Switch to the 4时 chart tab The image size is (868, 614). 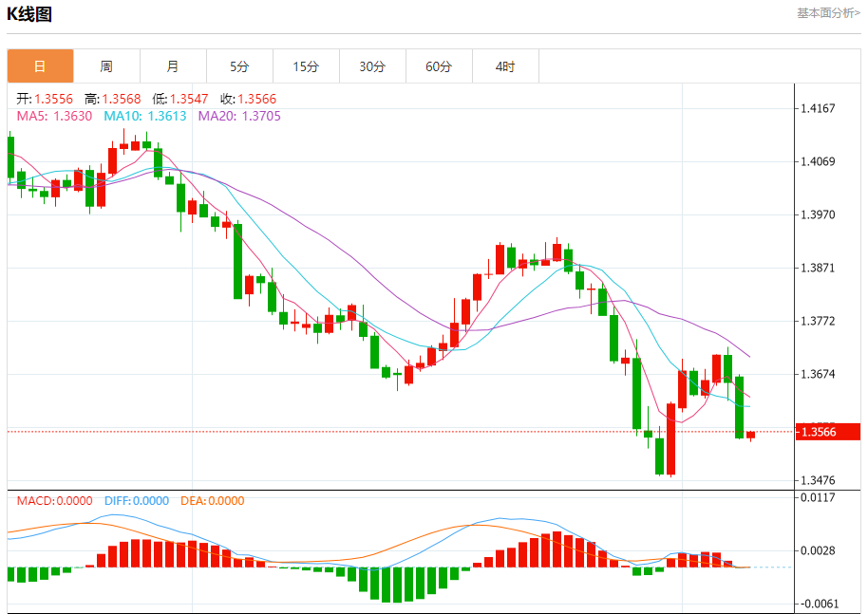pos(505,66)
